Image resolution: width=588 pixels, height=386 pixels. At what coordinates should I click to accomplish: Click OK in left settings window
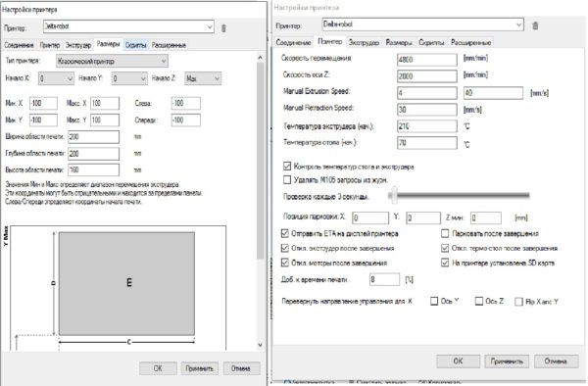click(158, 368)
